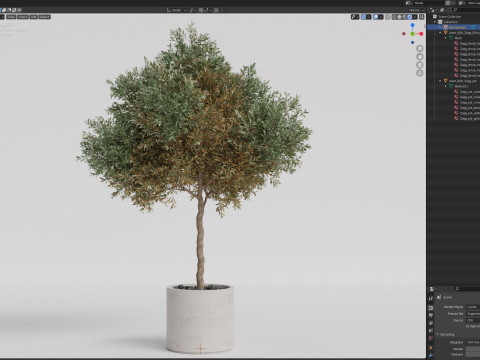Open the Output properties tab
The height and width of the screenshot is (360, 480).
point(431,315)
